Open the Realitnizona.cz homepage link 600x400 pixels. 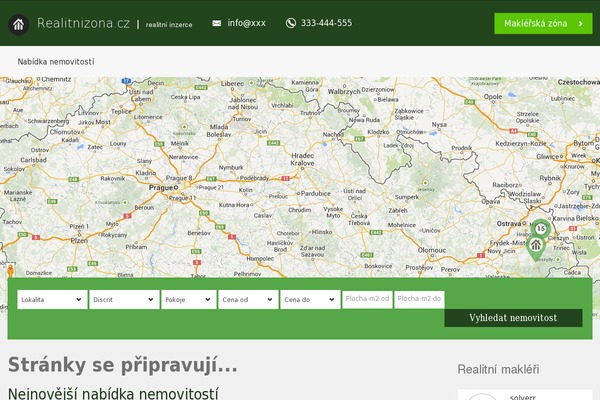(x=83, y=23)
